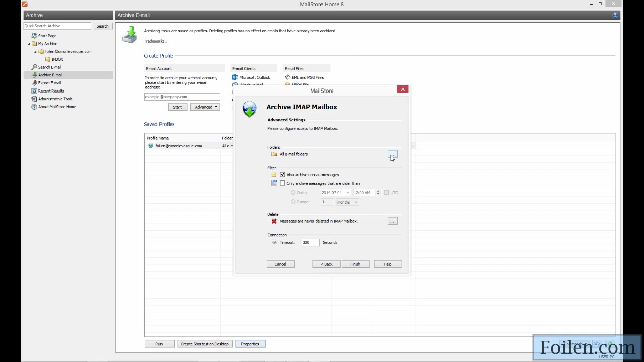Select Administrative Tools in sidebar
Viewport: 644px width, 362px height.
click(x=55, y=99)
